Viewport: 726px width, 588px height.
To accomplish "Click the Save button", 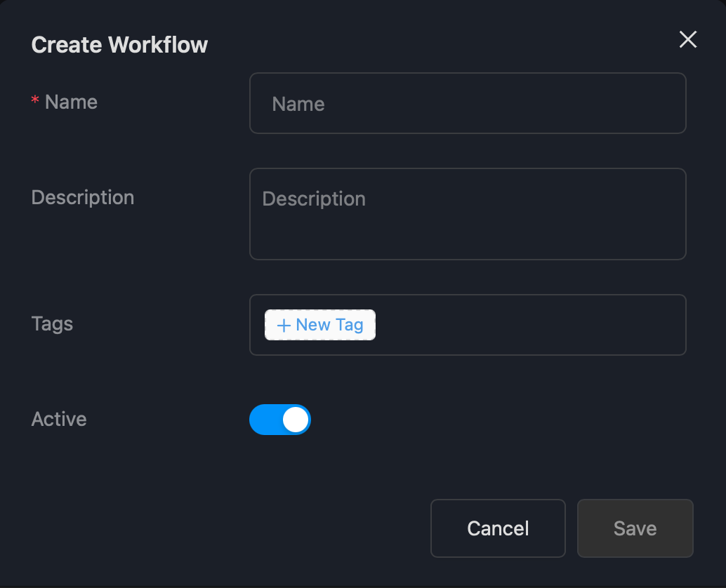I will [x=634, y=528].
